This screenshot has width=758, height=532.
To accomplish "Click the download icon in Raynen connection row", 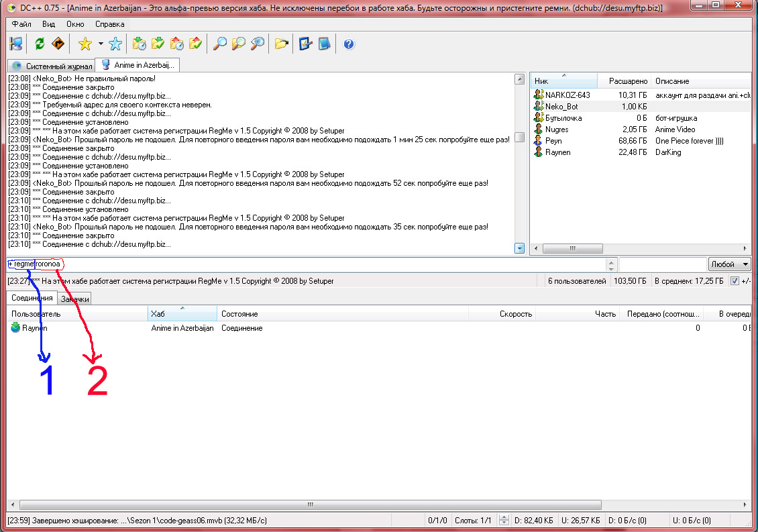I will click(x=15, y=328).
